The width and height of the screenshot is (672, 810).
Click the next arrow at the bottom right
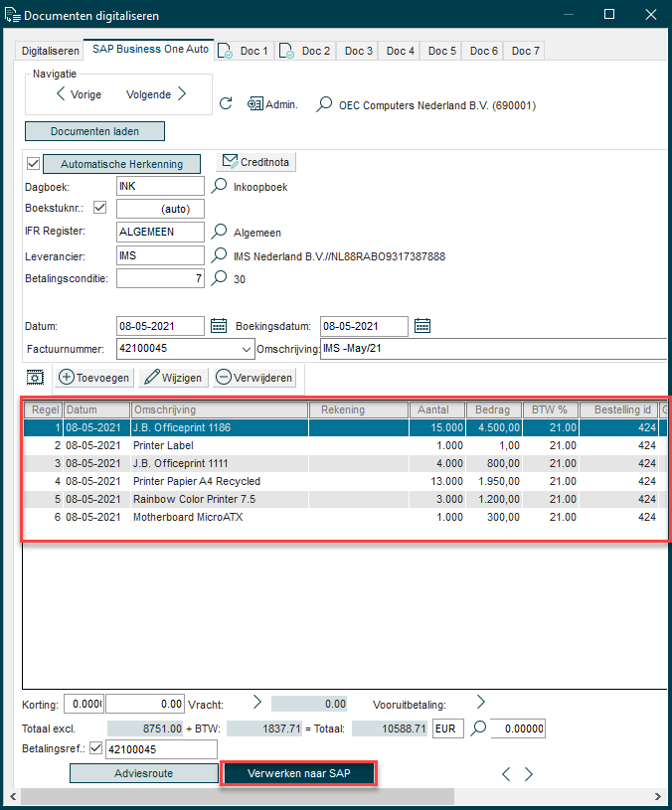tap(529, 774)
